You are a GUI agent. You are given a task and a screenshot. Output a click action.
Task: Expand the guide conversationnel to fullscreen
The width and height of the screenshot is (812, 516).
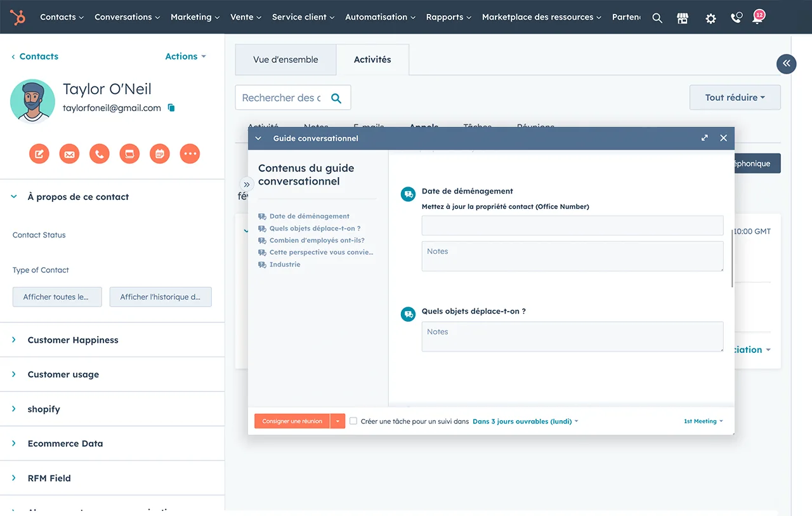coord(704,138)
